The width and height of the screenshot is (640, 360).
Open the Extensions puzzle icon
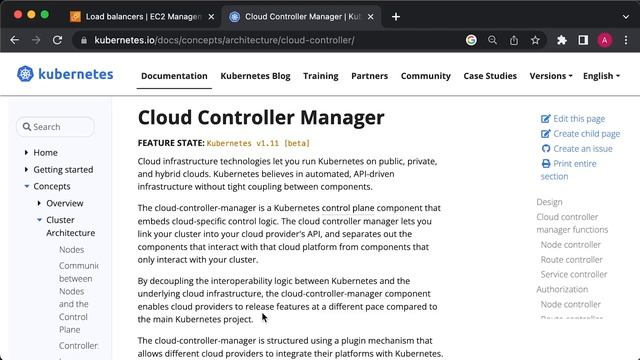coord(562,40)
